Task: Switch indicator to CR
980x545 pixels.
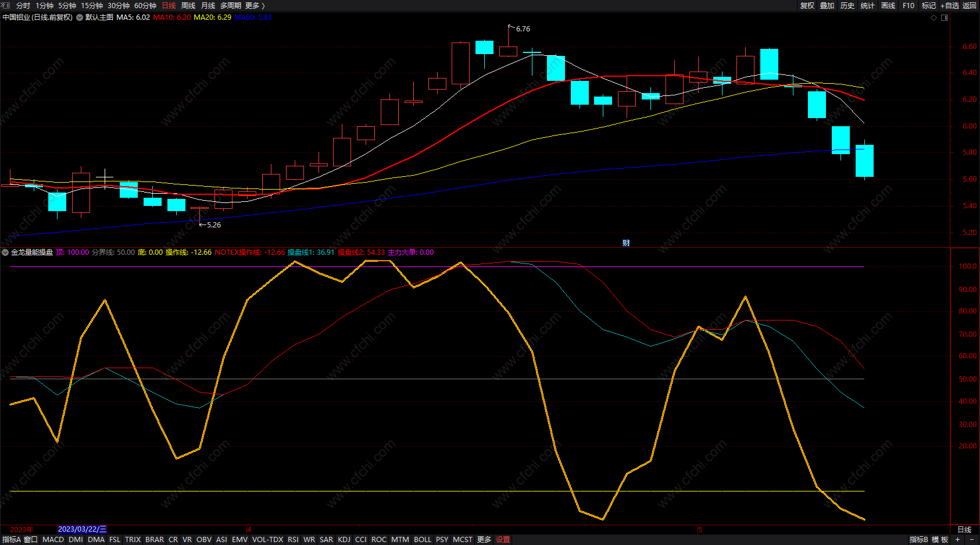Action: click(x=173, y=540)
